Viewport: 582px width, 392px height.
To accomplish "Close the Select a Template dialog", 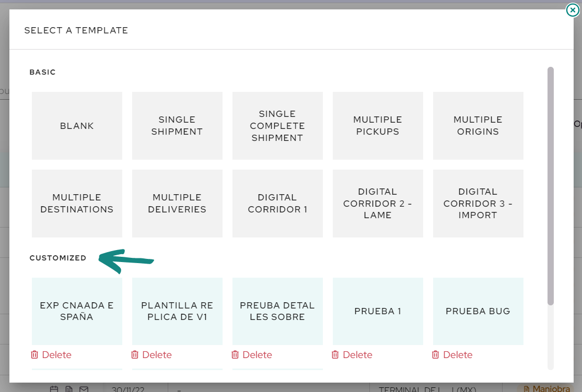I will (573, 10).
